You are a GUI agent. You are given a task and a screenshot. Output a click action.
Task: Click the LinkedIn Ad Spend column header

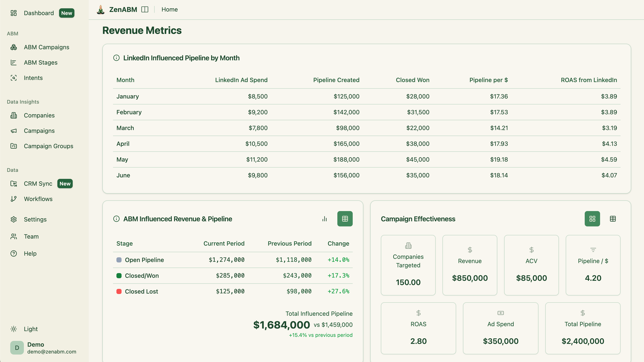click(241, 80)
